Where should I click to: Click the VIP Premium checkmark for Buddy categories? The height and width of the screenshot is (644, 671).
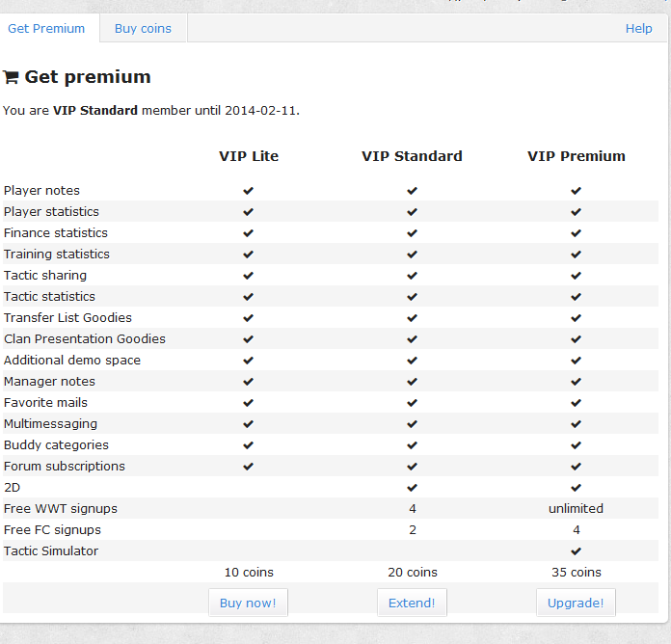click(x=576, y=445)
